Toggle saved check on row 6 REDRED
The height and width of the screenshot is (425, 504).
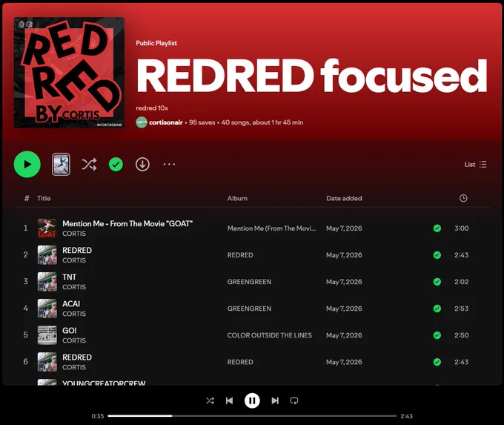(437, 362)
